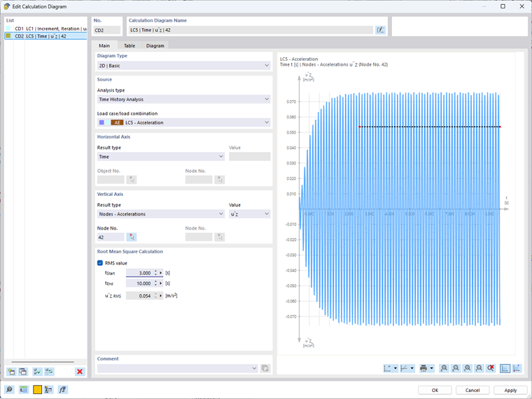
Task: Click the Cancel button
Action: click(472, 390)
